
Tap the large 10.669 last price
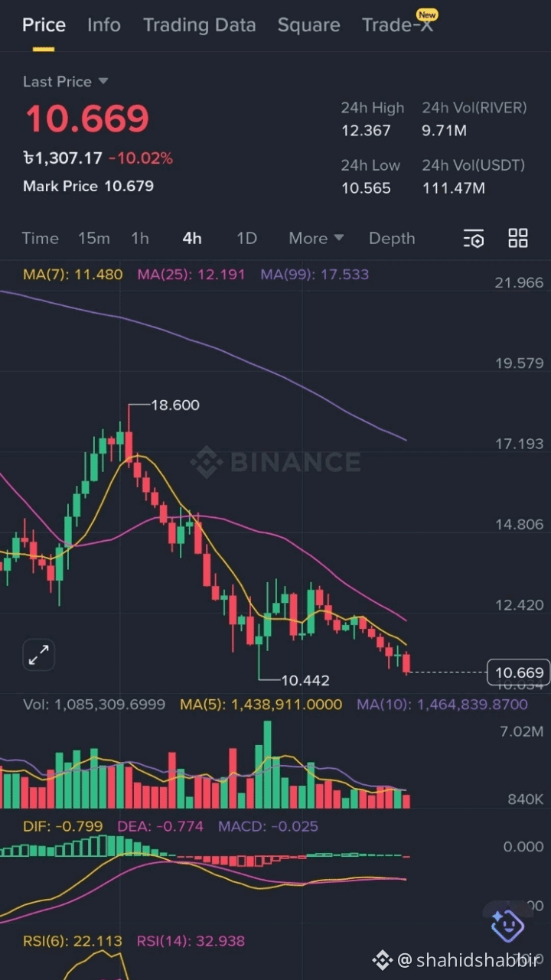[x=87, y=119]
